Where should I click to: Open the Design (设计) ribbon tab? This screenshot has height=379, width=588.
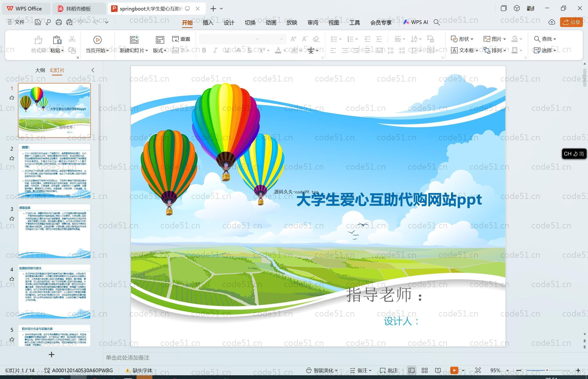229,23
